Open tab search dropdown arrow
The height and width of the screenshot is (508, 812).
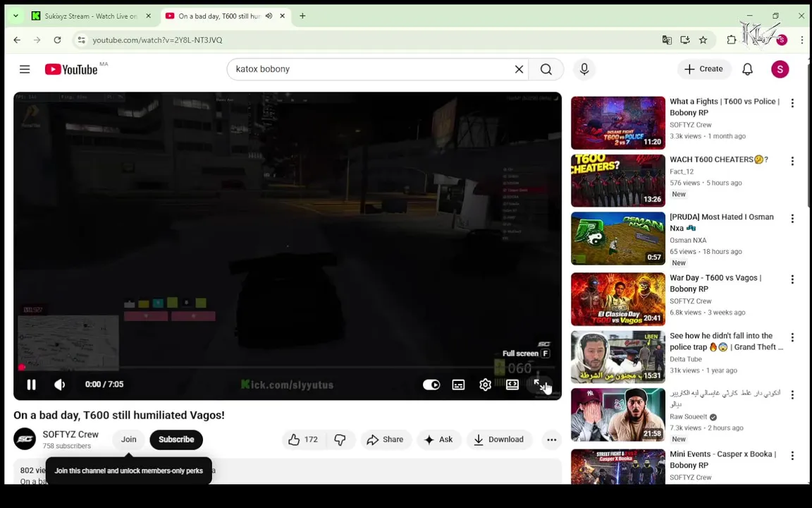tap(16, 16)
